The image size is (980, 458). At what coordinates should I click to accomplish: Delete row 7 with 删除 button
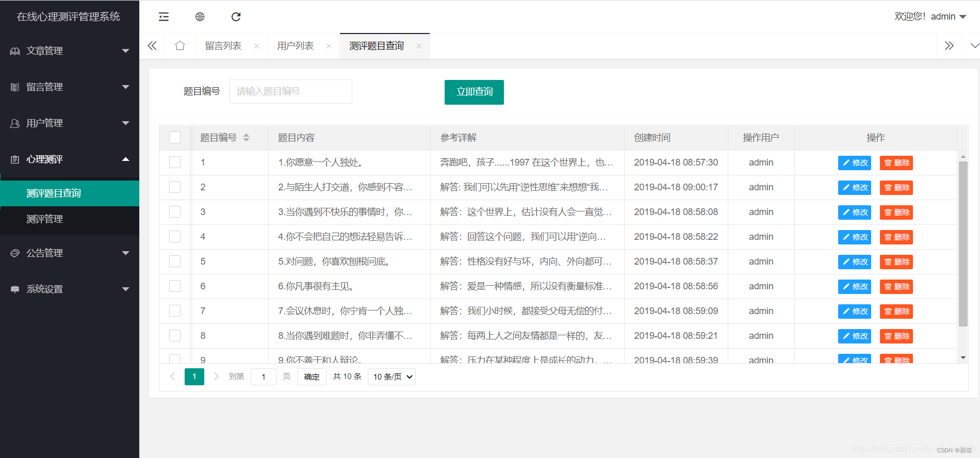(x=896, y=311)
